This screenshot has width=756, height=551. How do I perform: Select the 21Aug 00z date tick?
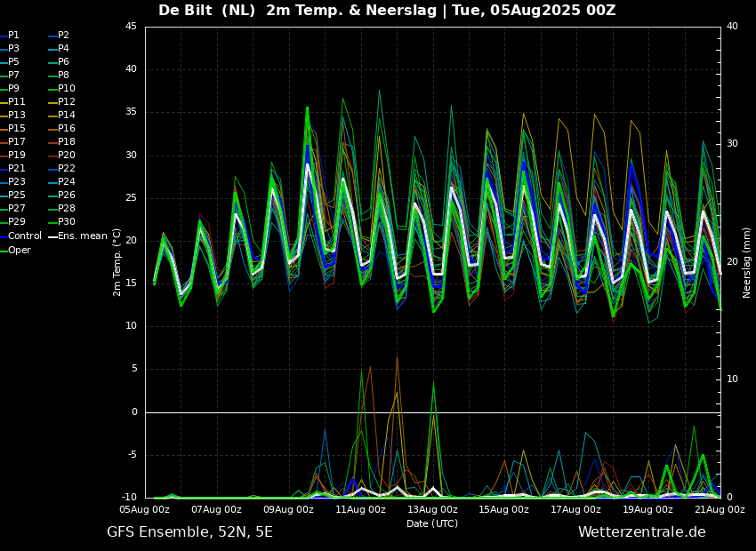(x=720, y=510)
